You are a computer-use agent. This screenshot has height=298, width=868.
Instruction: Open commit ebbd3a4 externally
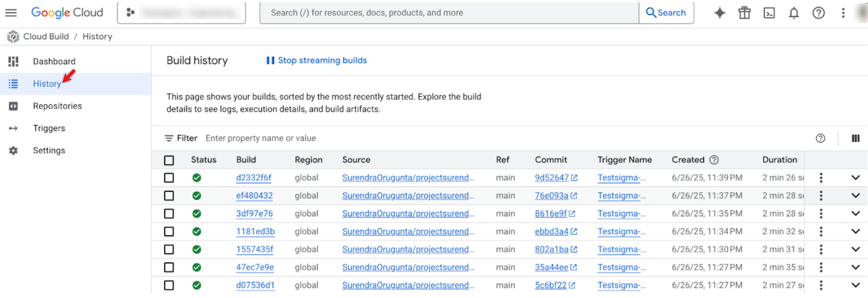coord(556,231)
